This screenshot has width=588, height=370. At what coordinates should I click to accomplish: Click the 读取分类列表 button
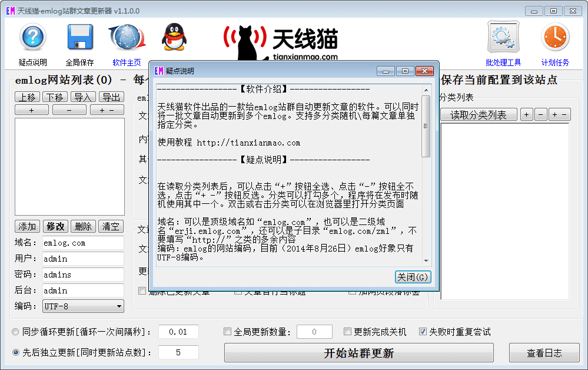tap(479, 114)
